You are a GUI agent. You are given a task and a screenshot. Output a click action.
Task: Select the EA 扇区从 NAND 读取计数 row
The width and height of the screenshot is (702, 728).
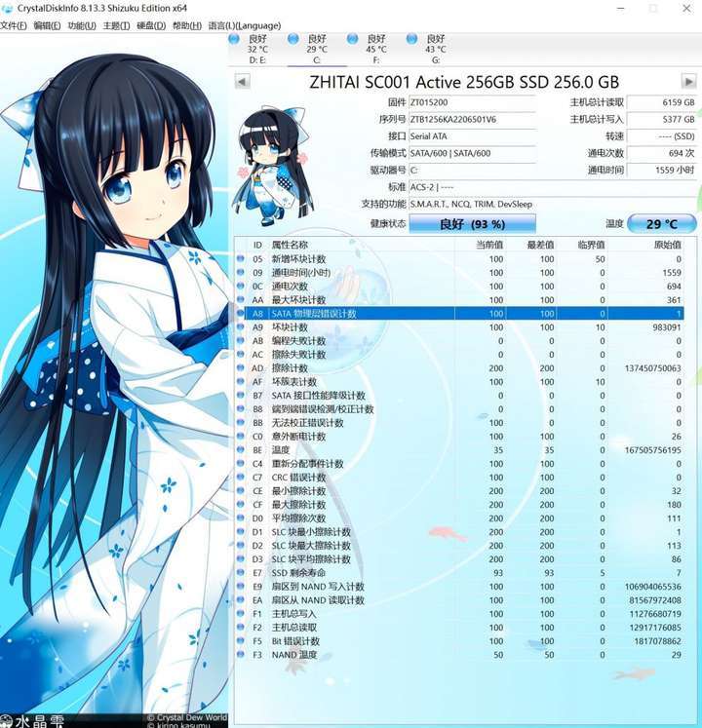coord(459,600)
